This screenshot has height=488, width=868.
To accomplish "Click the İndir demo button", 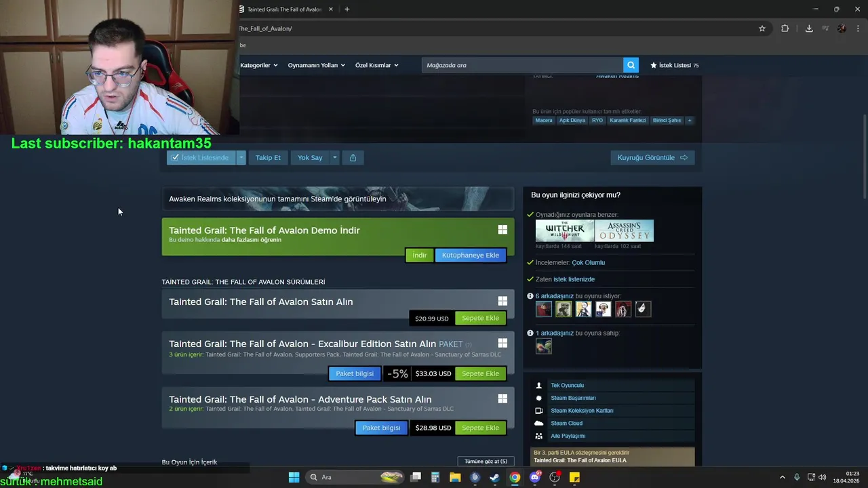I will [x=420, y=255].
